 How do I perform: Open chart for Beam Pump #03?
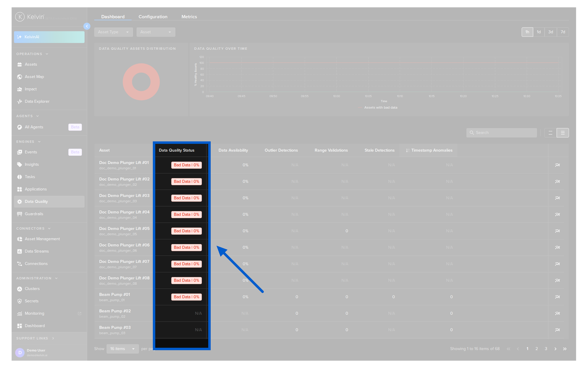tap(557, 330)
